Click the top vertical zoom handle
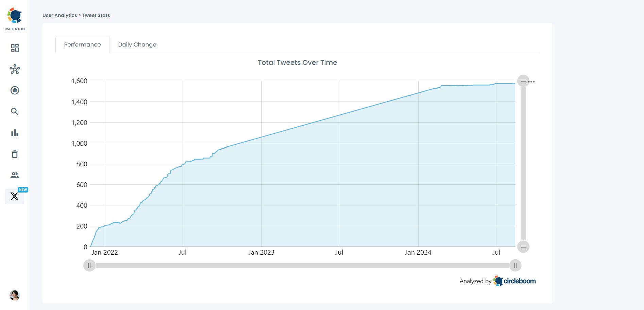The width and height of the screenshot is (644, 310). [x=523, y=81]
